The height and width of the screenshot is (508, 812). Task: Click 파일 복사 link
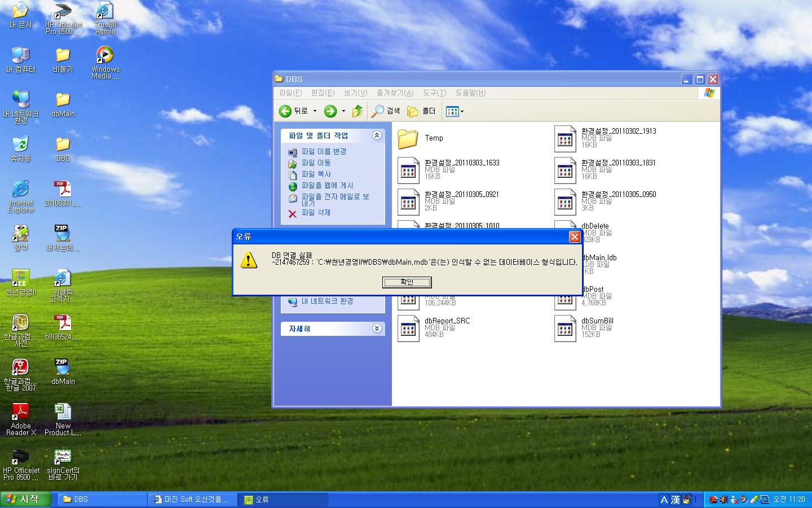[x=316, y=174]
